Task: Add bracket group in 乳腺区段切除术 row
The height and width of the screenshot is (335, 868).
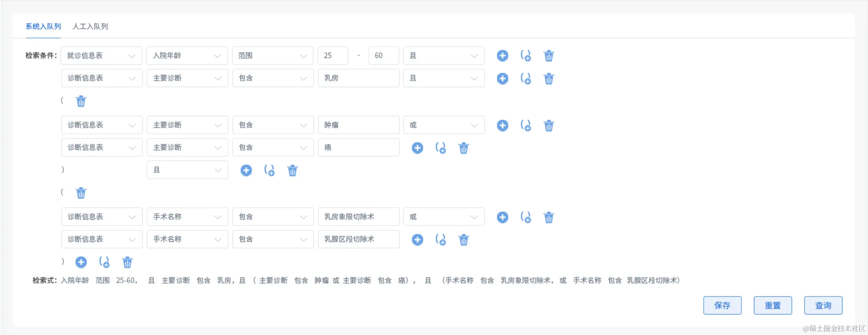Action: coord(441,240)
